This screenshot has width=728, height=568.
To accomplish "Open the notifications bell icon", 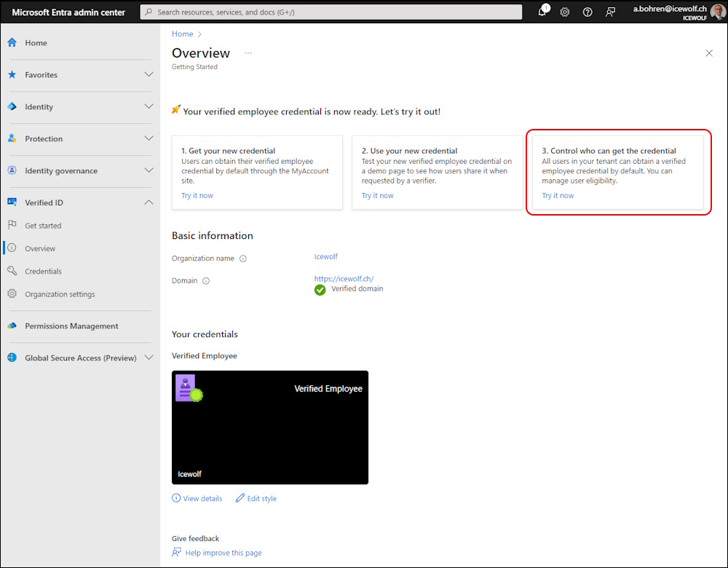I will click(542, 12).
